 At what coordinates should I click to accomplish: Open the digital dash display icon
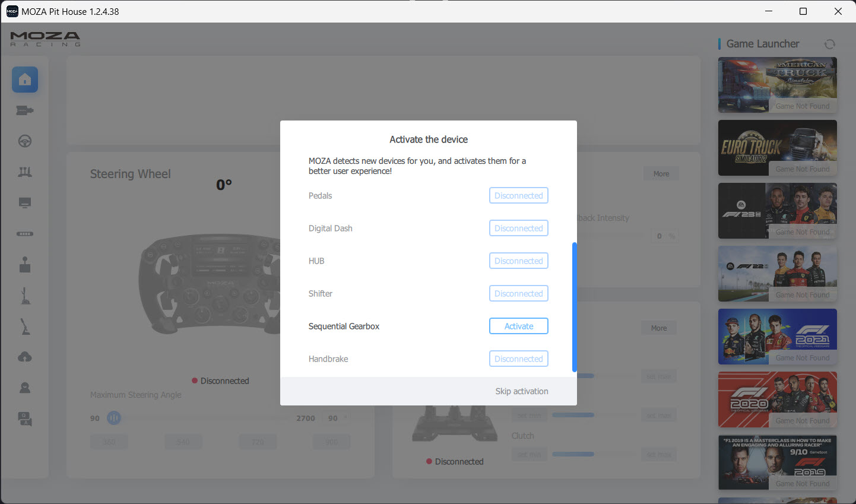(x=25, y=203)
